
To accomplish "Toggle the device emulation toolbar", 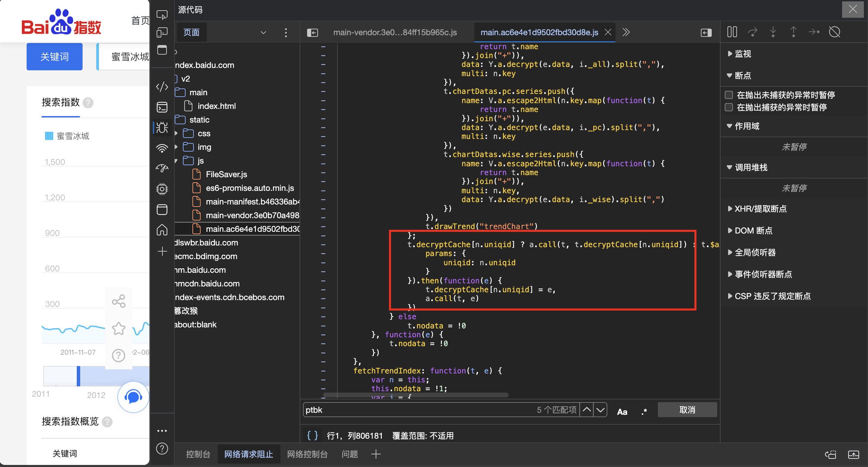I will pos(162,32).
